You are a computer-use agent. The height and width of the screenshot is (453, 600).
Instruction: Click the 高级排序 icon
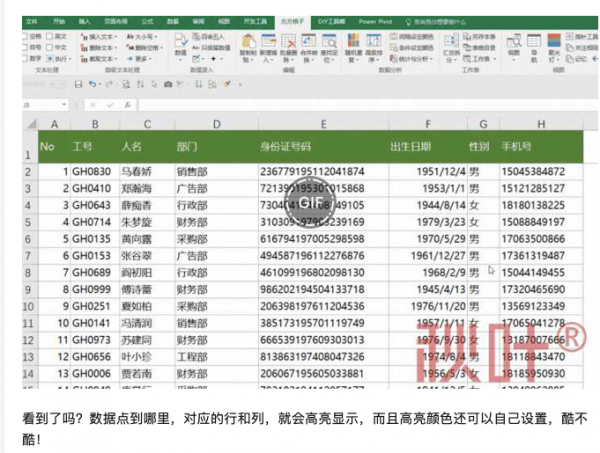[x=373, y=41]
